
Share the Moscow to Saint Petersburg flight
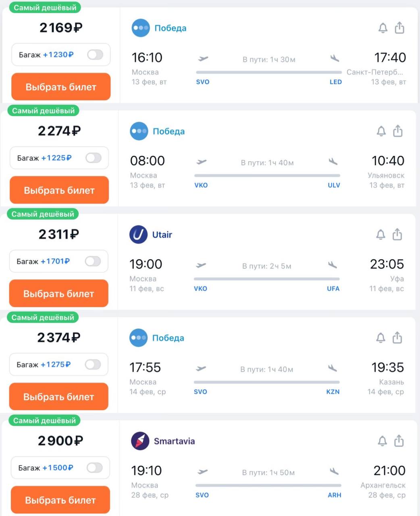[x=399, y=28]
